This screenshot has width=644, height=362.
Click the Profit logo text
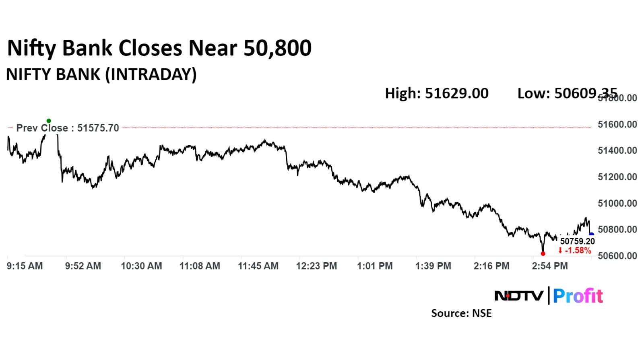tap(578, 296)
